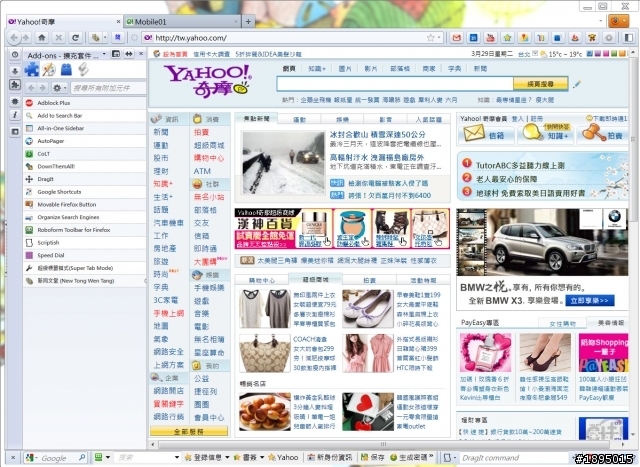Click the undock sidebar panel icon
640x467 pixels.
click(x=116, y=54)
